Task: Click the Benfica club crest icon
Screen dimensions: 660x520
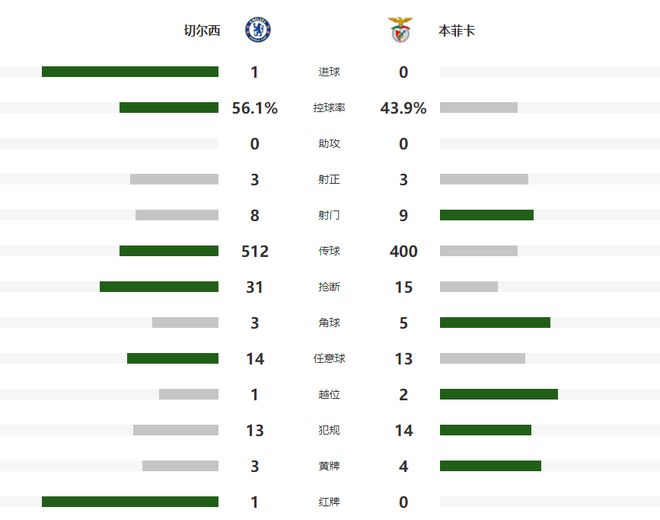Action: (401, 30)
